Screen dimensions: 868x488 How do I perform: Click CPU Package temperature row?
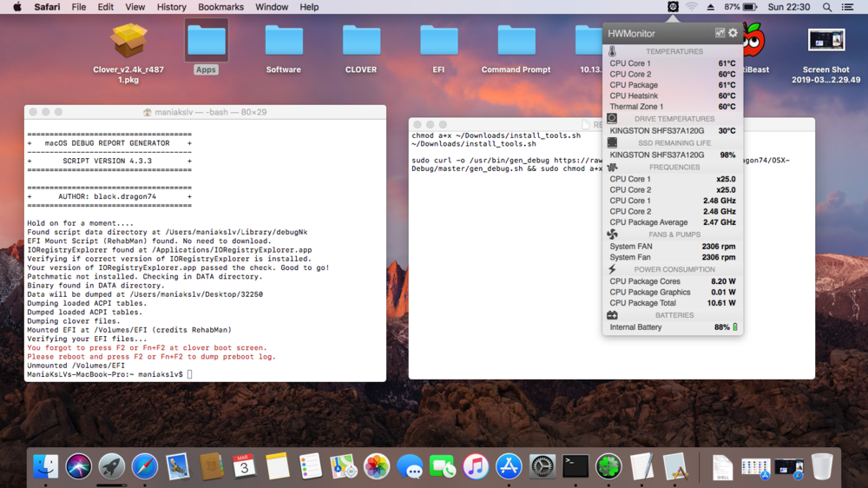[673, 85]
